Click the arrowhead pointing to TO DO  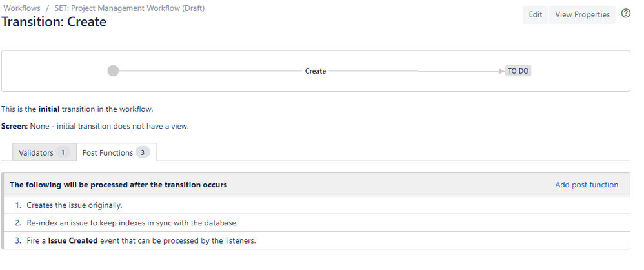tap(501, 71)
